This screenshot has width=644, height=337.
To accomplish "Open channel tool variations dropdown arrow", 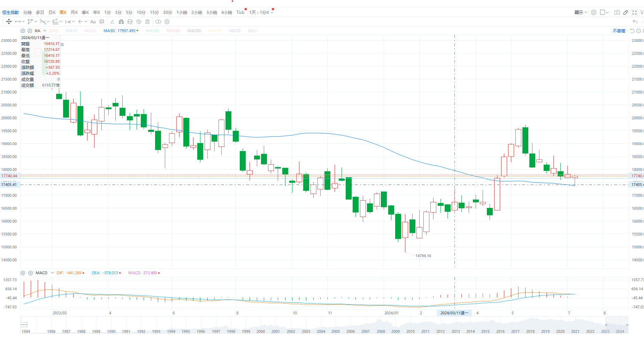I will click(61, 22).
